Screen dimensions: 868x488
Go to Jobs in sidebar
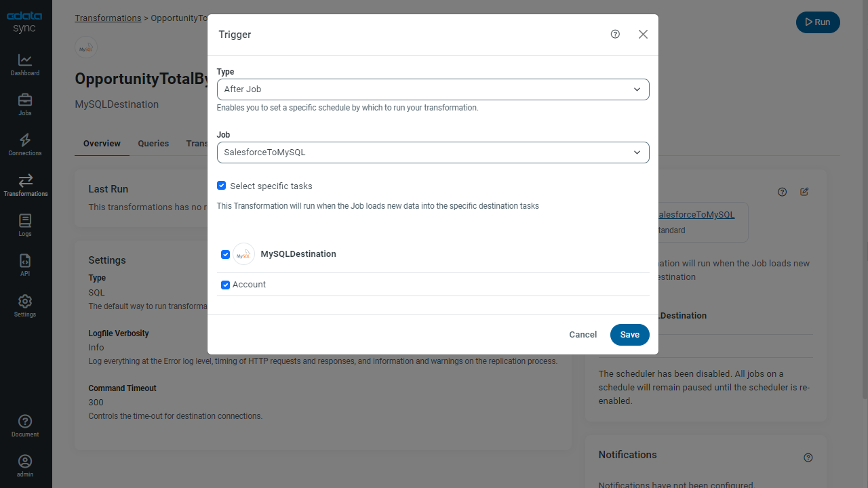(25, 105)
